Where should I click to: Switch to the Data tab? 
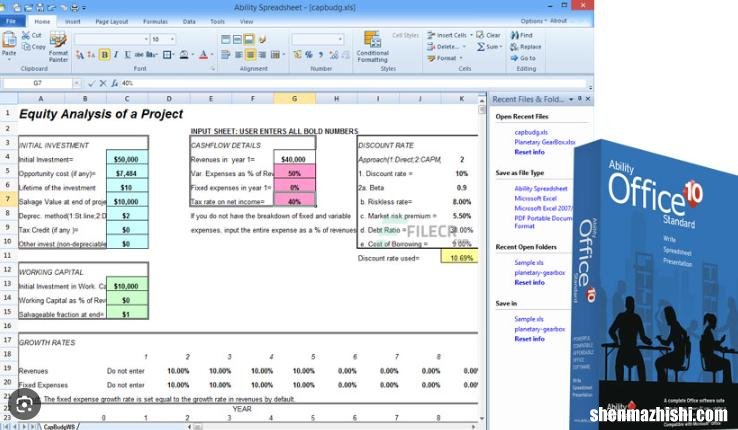[189, 22]
